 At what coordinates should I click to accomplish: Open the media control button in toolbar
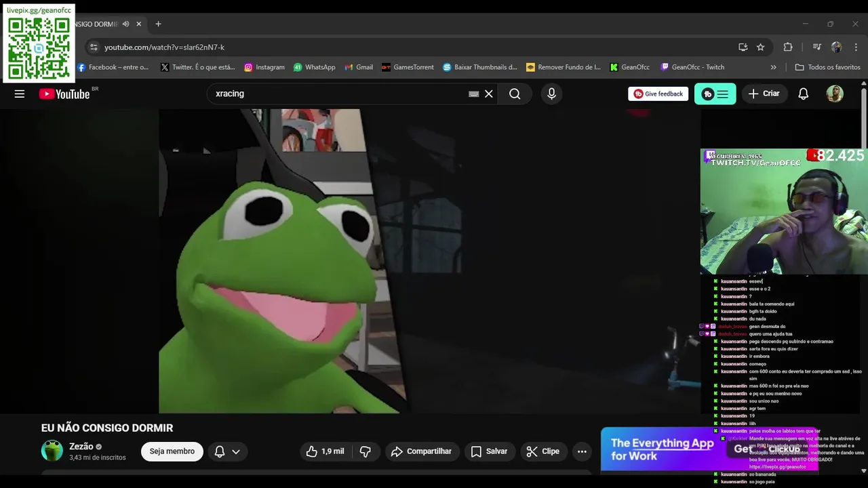coord(816,47)
